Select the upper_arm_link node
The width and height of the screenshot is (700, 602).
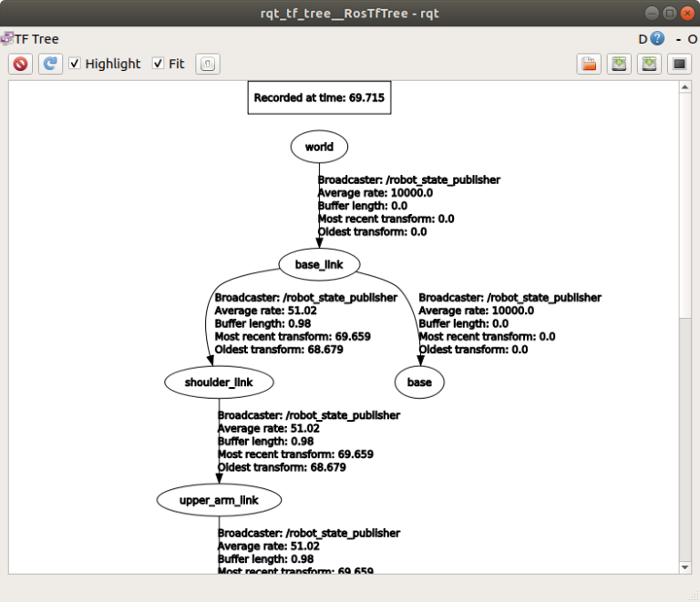point(219,500)
